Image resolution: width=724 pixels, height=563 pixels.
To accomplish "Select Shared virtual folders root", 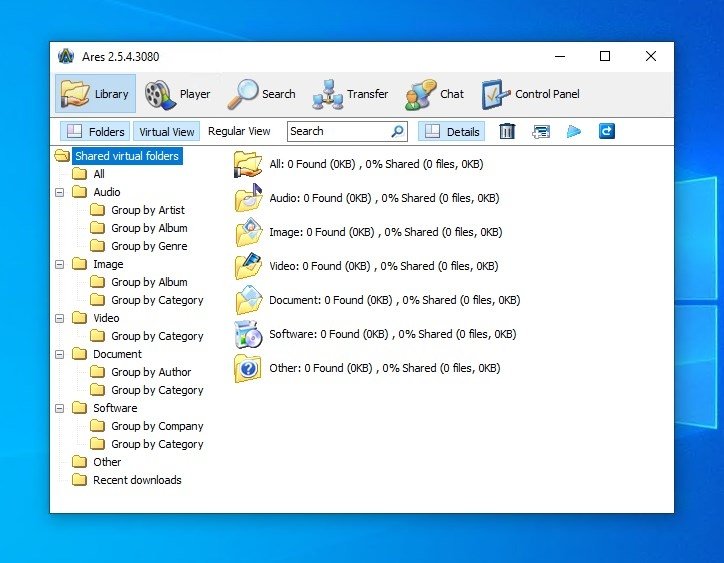I will point(127,156).
